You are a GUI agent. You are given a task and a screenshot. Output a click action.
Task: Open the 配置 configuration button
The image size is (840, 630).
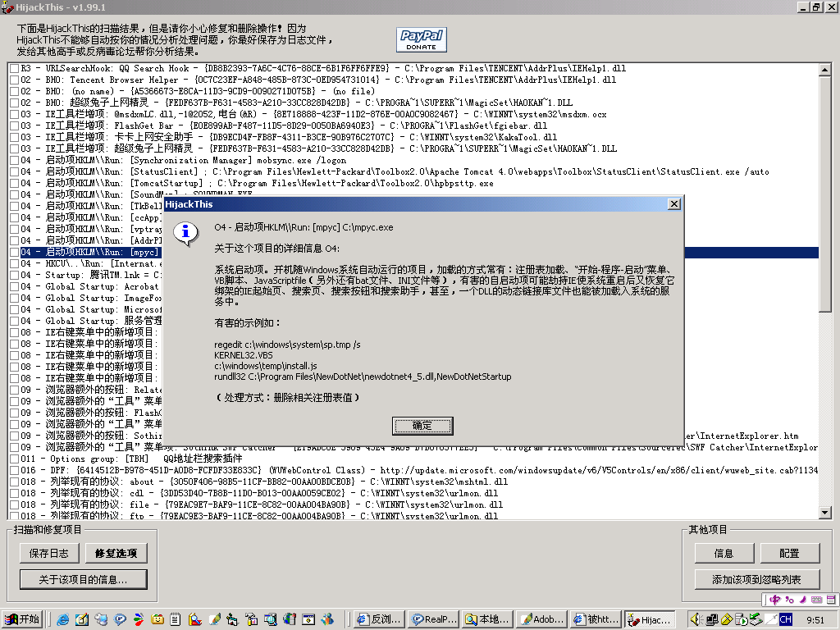point(790,554)
